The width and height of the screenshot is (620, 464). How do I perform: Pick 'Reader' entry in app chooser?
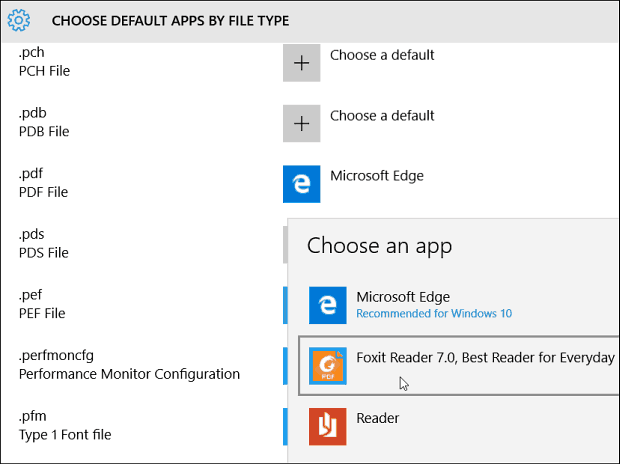coord(378,418)
